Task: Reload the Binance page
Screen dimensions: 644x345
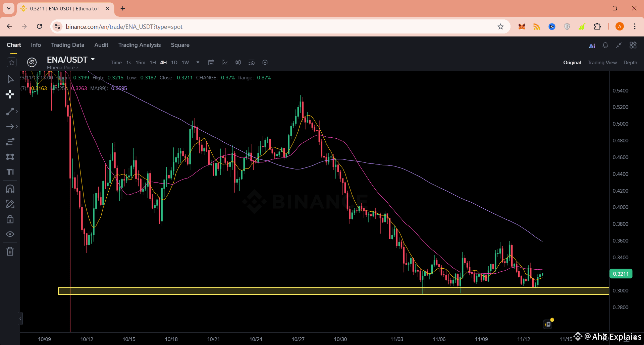Action: click(x=39, y=26)
